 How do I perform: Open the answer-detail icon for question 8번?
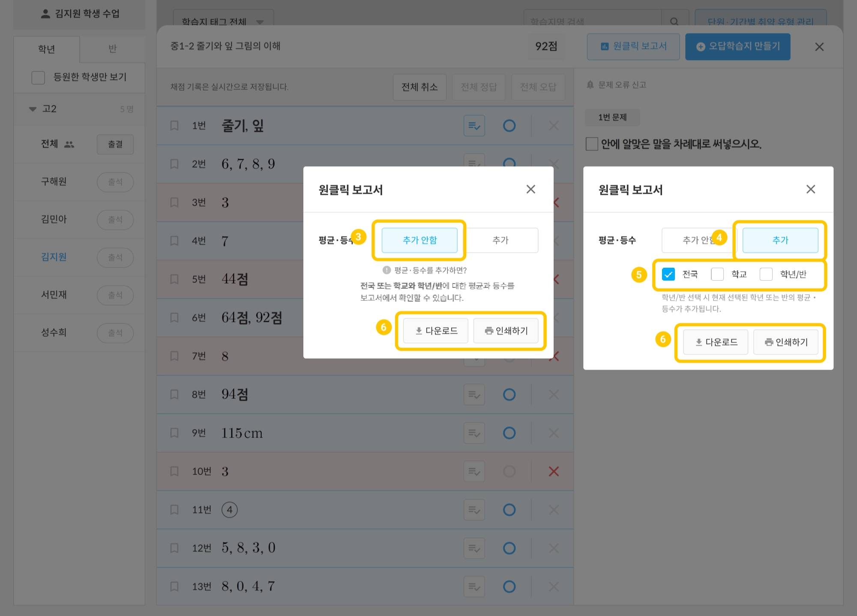point(474,395)
